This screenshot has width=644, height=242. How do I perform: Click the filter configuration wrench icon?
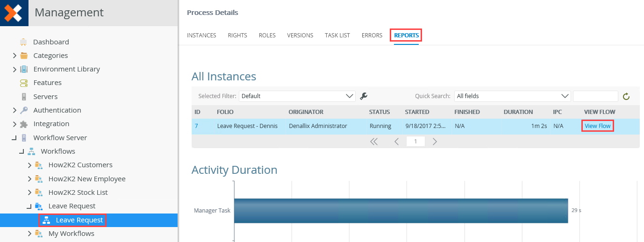coord(364,96)
